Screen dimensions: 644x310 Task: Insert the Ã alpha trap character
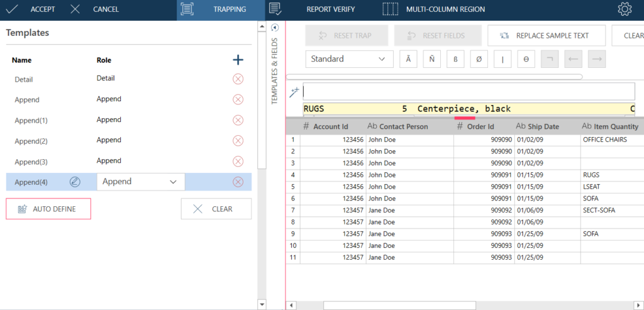[409, 59]
